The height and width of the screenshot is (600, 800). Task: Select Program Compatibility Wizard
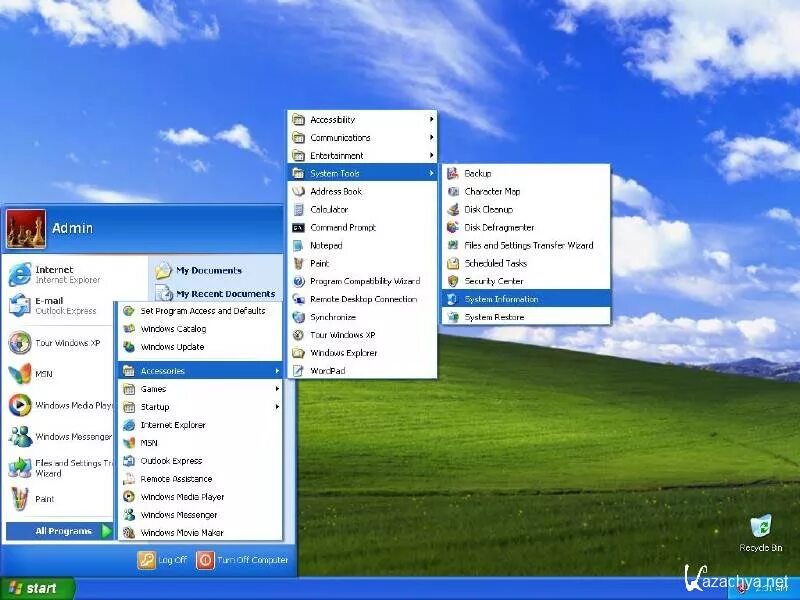pos(362,281)
